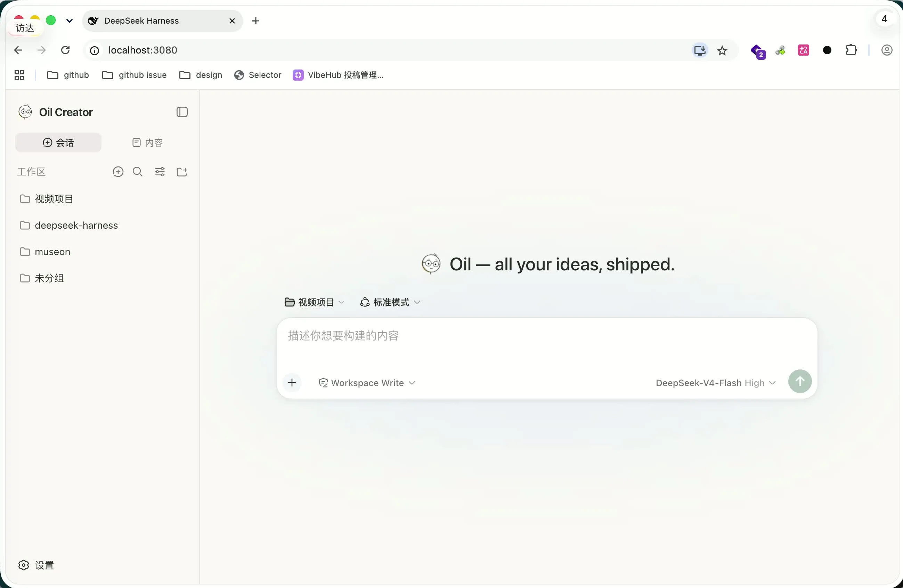Open the 视频项目 workspace dropdown above the input

pyautogui.click(x=315, y=302)
